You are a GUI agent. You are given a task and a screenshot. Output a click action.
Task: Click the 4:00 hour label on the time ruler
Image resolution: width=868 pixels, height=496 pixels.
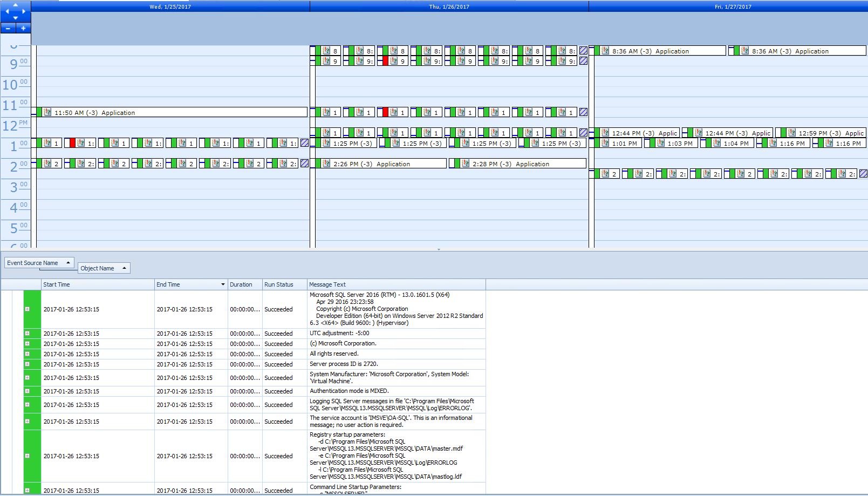click(18, 208)
